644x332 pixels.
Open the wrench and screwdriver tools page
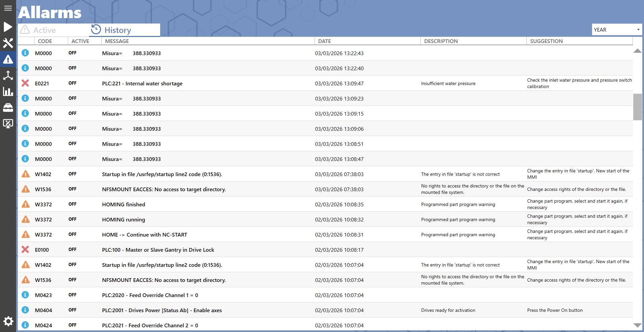8,43
